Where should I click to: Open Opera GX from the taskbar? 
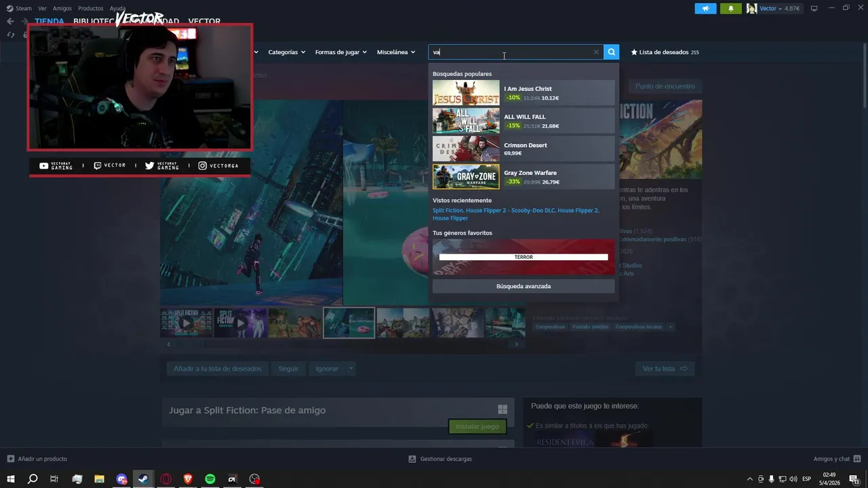tap(165, 479)
